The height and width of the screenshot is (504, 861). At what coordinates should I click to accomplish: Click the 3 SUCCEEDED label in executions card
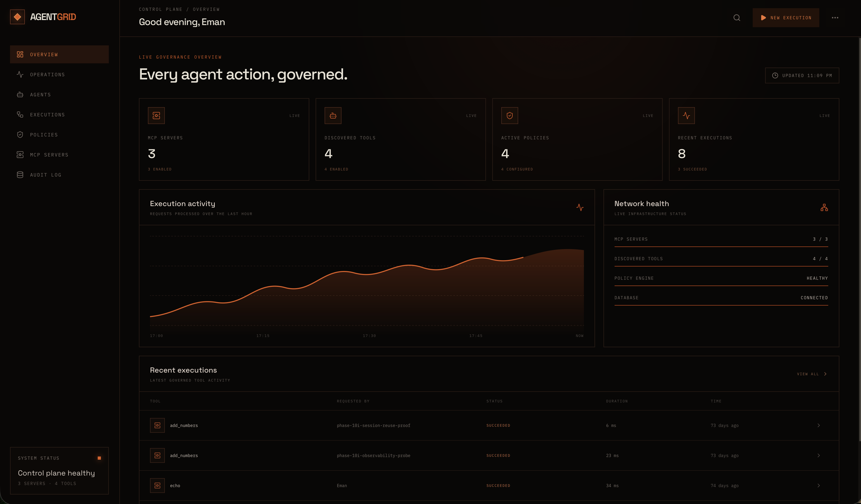692,169
